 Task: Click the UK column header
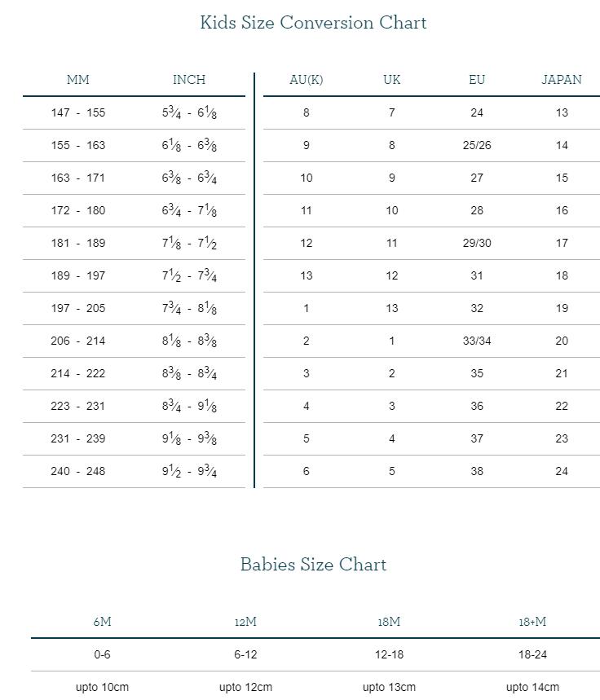click(391, 80)
